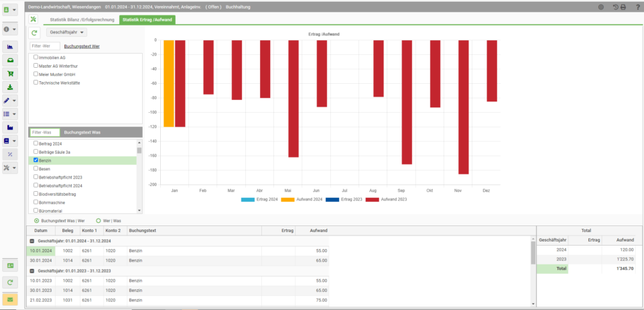Click the blue list icon in the sidebar
This screenshot has height=310, width=644.
point(7,114)
